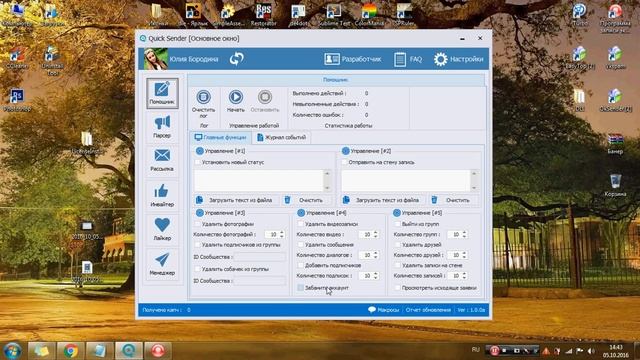The width and height of the screenshot is (640, 360).
Task: Switch to the Главные функции tab
Action: coord(221,138)
